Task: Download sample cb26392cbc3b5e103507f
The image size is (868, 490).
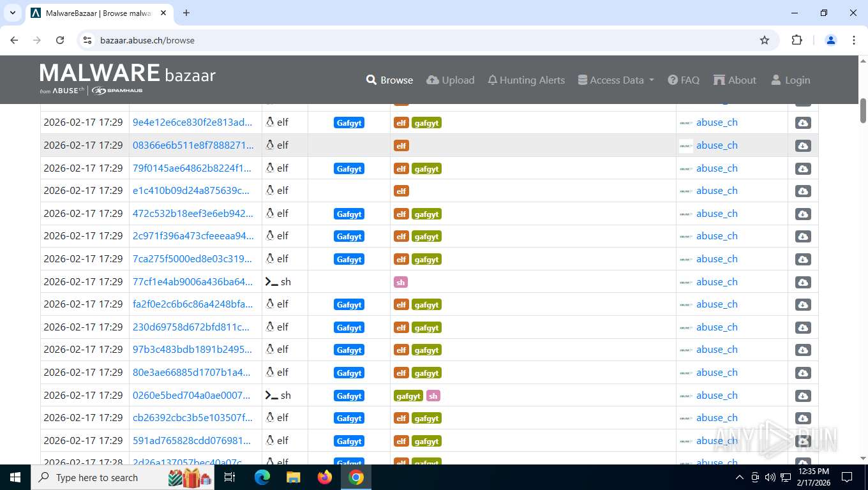Action: pos(803,419)
